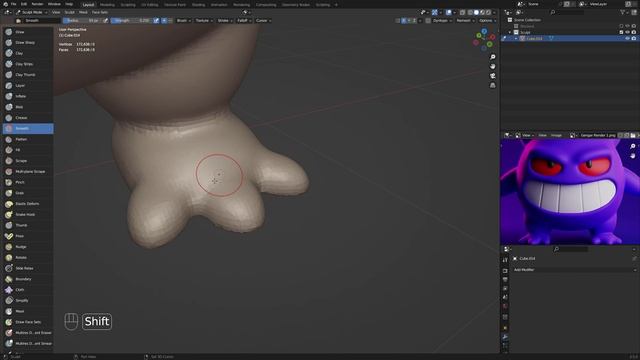The width and height of the screenshot is (640, 360).
Task: Open the Stroke dropdown
Action: point(224,20)
